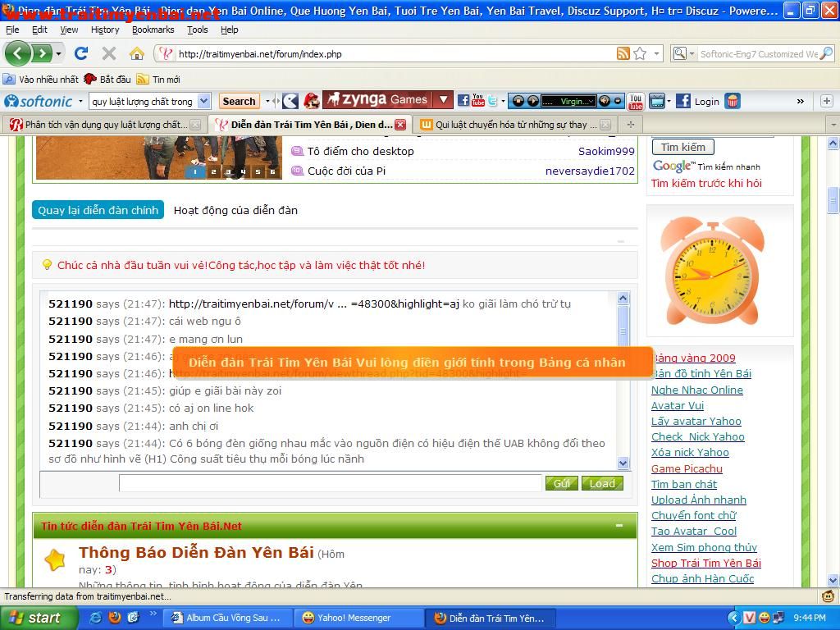The height and width of the screenshot is (630, 840).
Task: Launch the Mario game icon in Softonic toolbar
Action: click(311, 101)
